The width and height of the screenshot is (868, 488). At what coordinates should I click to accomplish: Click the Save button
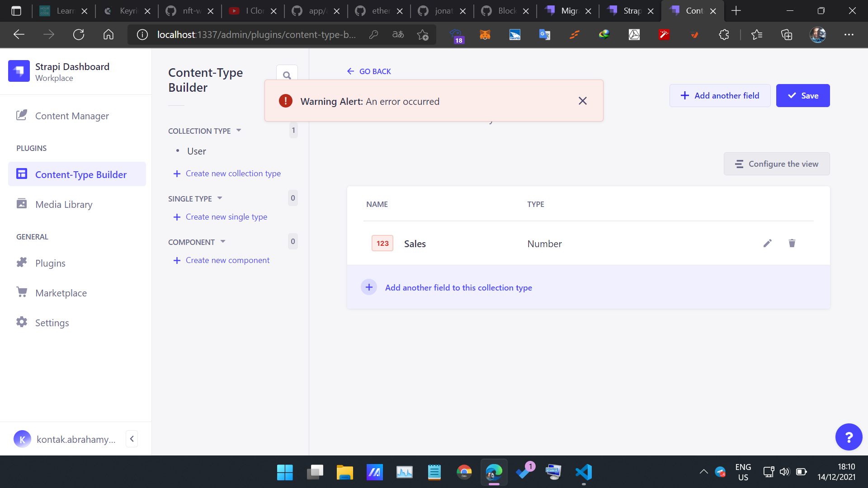tap(803, 95)
